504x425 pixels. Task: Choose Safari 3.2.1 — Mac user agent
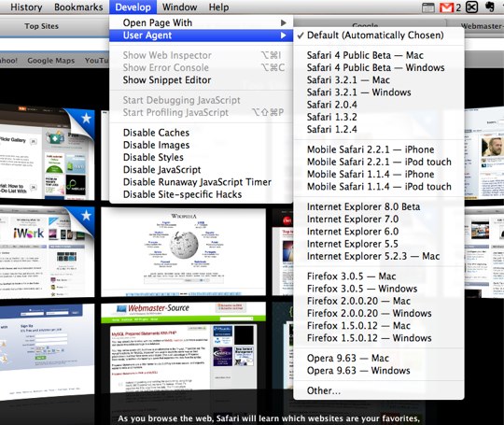coord(379,79)
